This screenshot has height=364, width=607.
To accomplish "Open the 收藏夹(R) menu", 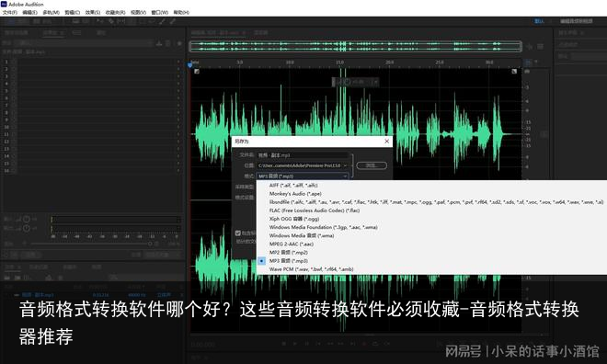I will click(115, 12).
